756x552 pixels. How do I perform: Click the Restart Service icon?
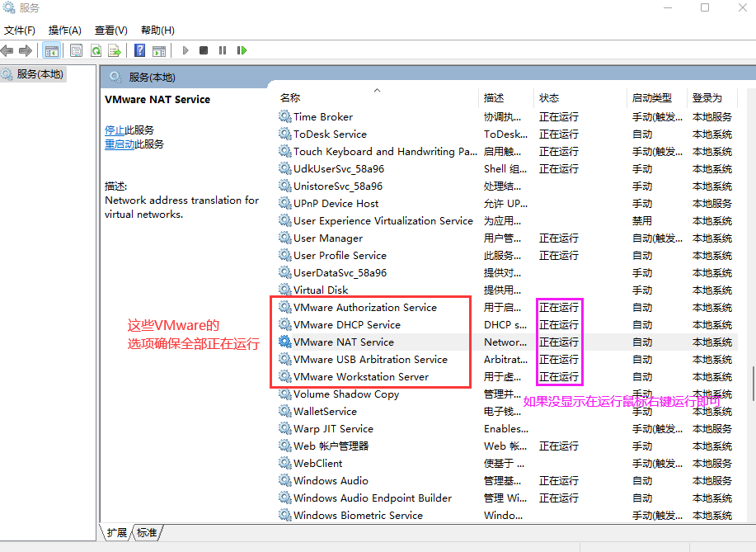click(x=242, y=50)
